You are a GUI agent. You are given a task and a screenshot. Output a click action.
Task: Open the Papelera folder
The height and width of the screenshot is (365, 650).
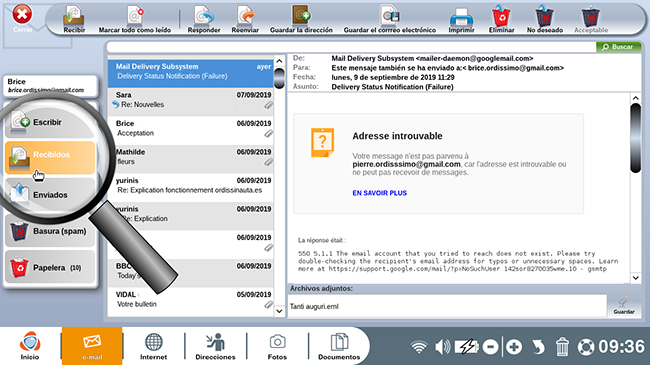tap(50, 268)
